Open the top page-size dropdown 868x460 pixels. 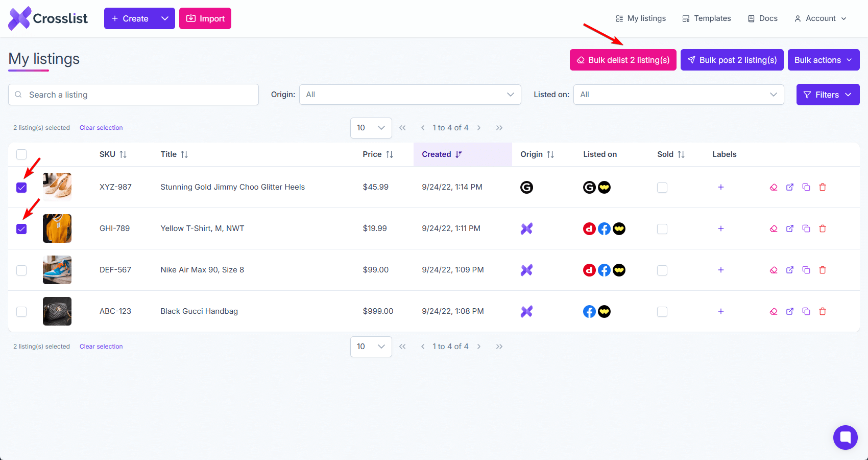tap(371, 128)
